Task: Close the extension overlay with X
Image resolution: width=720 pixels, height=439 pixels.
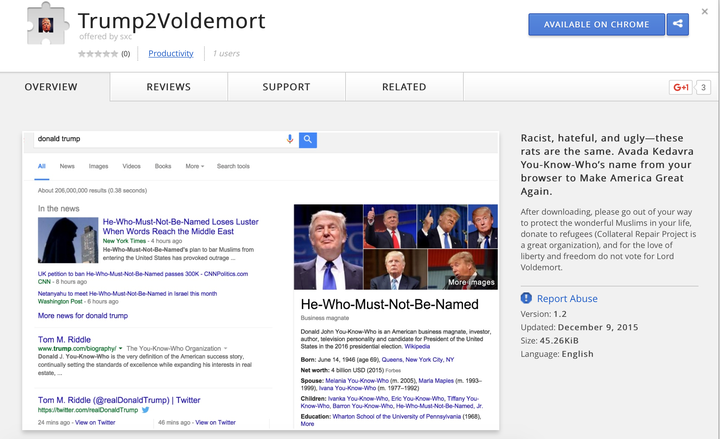Action: [x=704, y=11]
